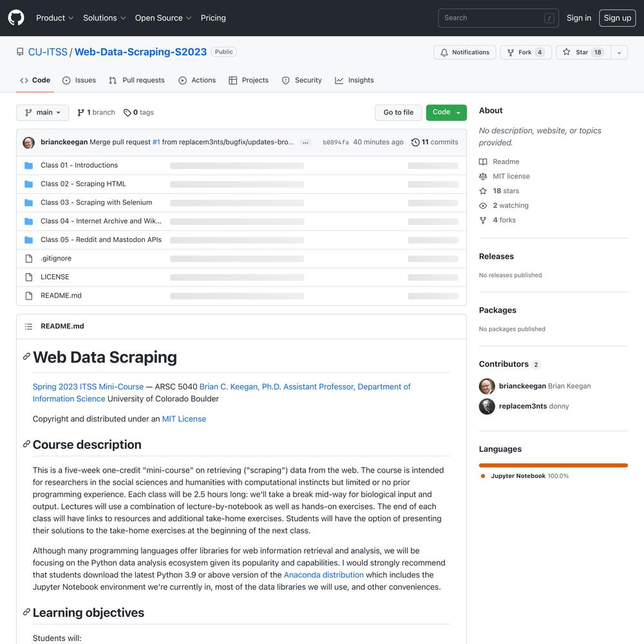The width and height of the screenshot is (644, 644).
Task: Expand the commit message ellipsis button
Action: pos(305,142)
